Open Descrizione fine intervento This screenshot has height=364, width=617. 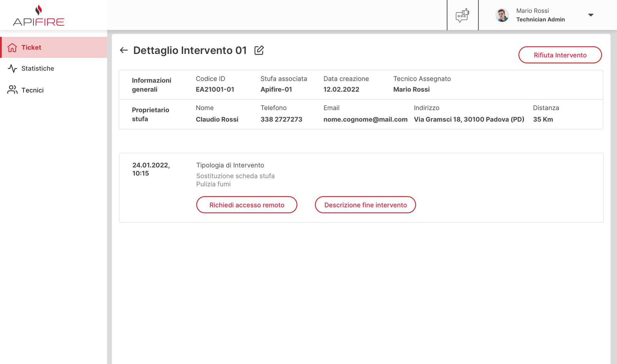pyautogui.click(x=365, y=205)
